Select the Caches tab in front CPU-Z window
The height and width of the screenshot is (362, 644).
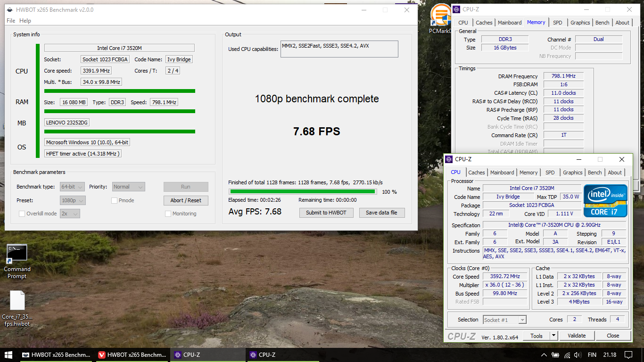coord(477,173)
